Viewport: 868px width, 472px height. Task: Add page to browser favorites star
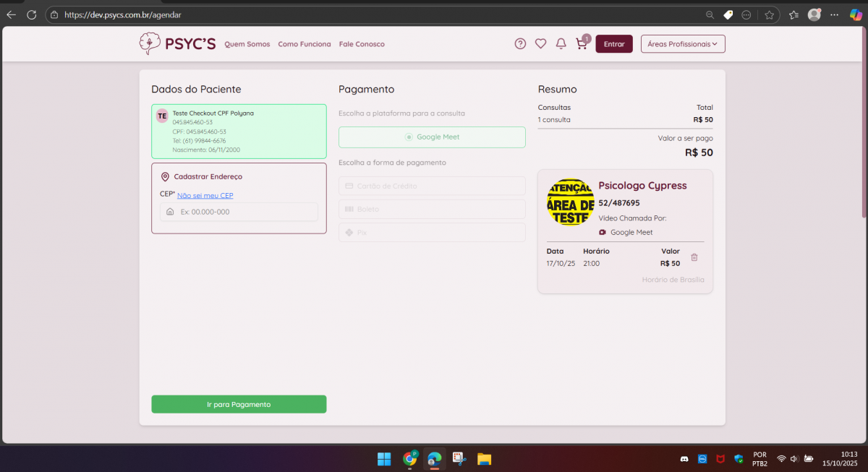point(769,14)
